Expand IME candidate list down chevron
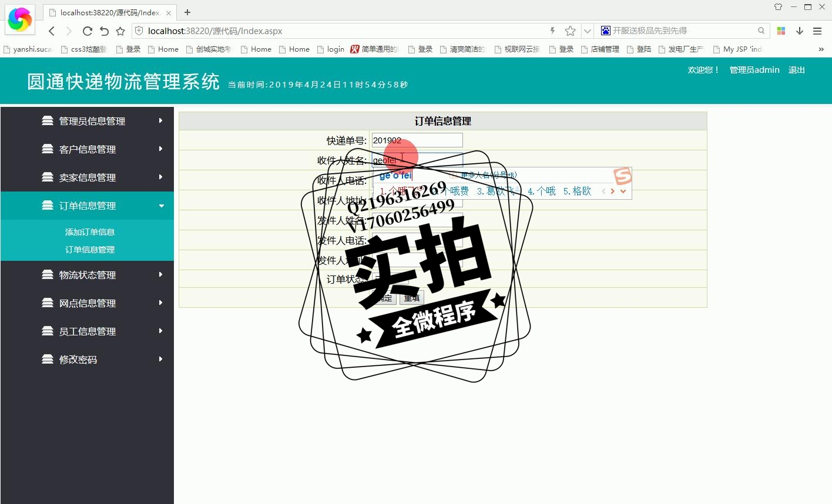832x504 pixels. pyautogui.click(x=623, y=191)
